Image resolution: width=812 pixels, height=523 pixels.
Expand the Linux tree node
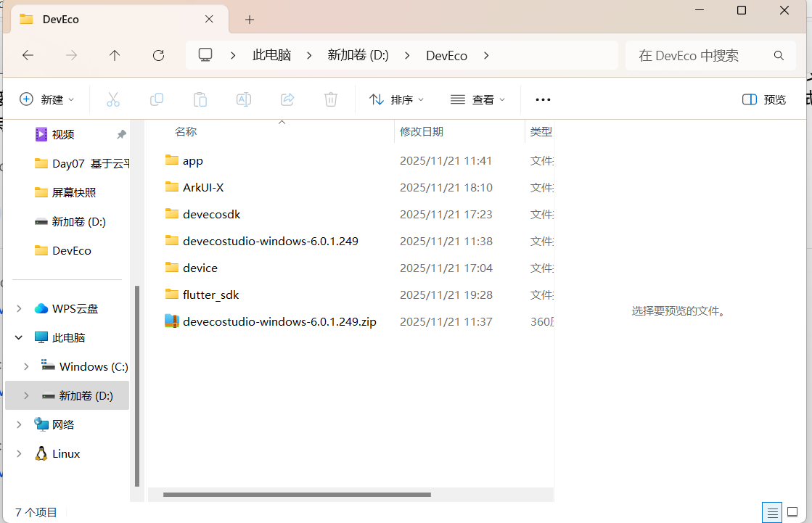[19, 453]
